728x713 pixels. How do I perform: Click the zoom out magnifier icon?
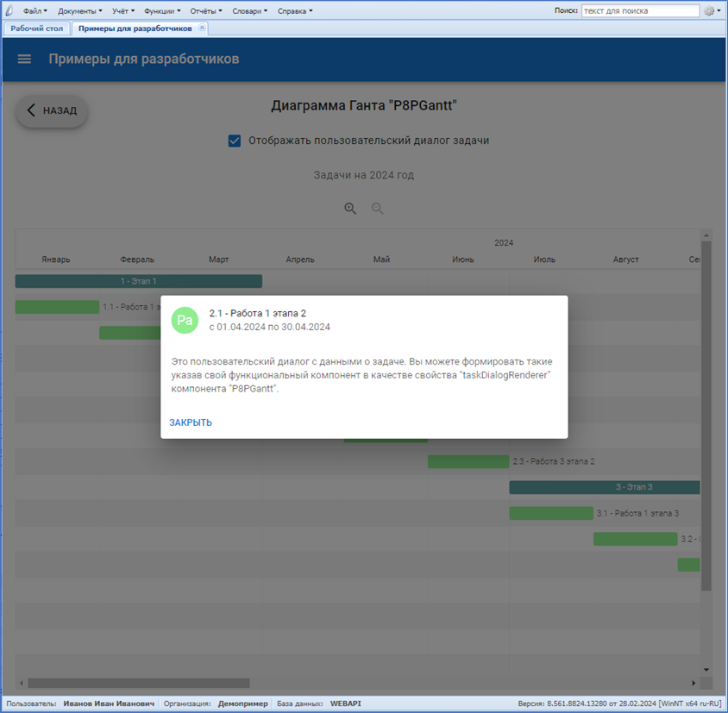pos(378,209)
